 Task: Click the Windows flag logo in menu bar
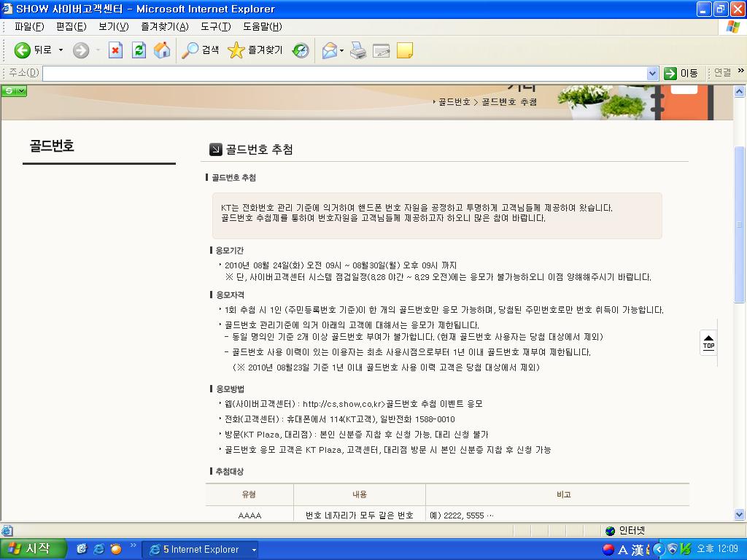tap(732, 27)
